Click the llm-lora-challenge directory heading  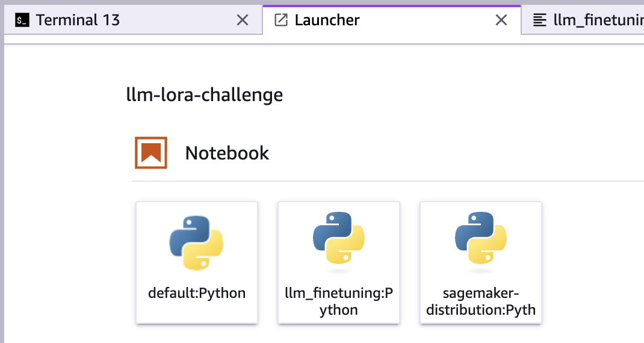coord(205,95)
